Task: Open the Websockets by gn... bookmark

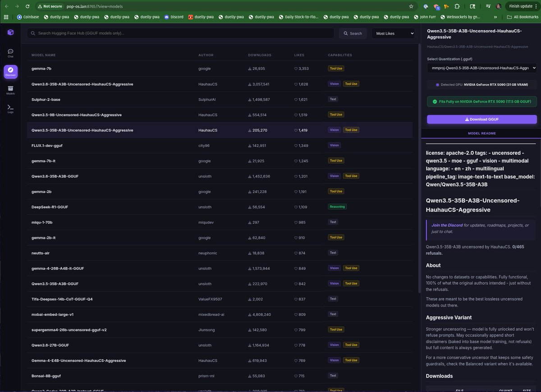Action: 460,17
